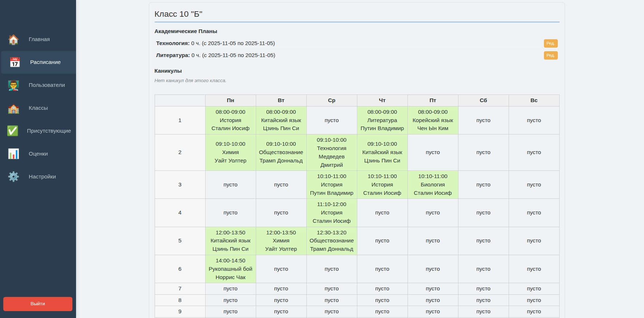The width and height of the screenshot is (644, 318).
Task: Select Thursday lesson 2 Китайский язык cell
Action: click(382, 152)
